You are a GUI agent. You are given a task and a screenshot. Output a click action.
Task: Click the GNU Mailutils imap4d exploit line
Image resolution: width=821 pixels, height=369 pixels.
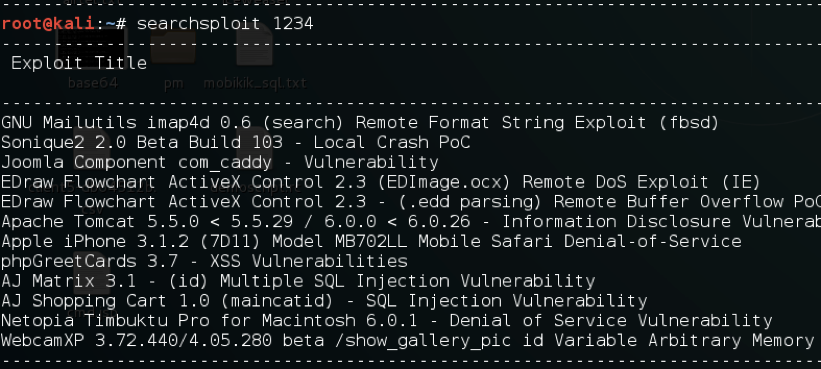click(x=360, y=123)
